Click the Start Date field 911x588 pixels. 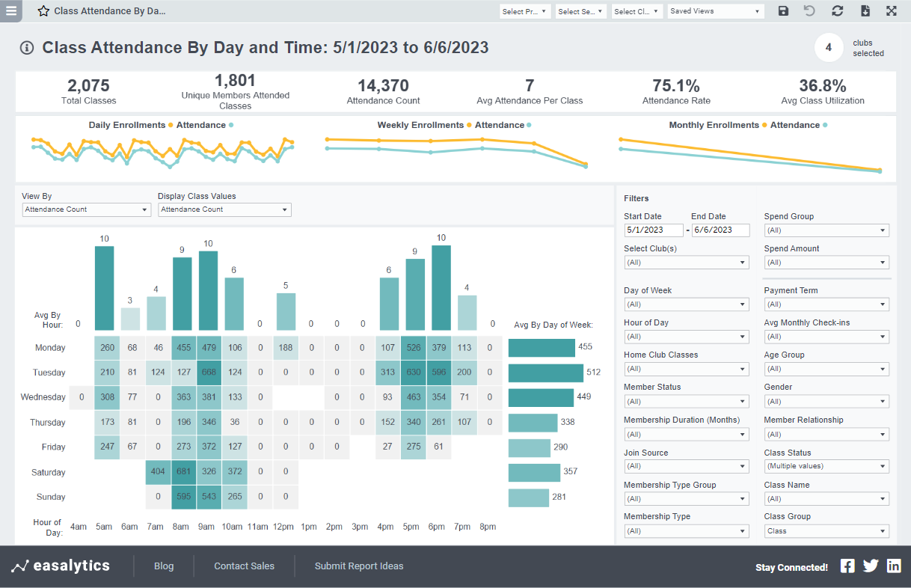653,230
